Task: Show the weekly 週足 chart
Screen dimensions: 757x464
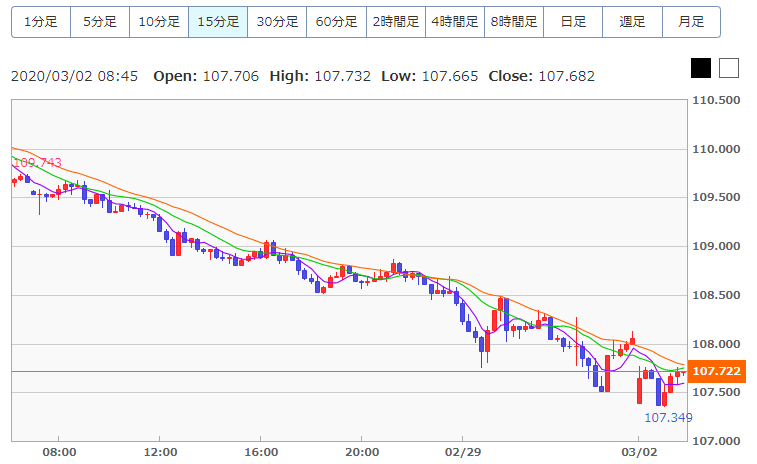Action: tap(632, 22)
